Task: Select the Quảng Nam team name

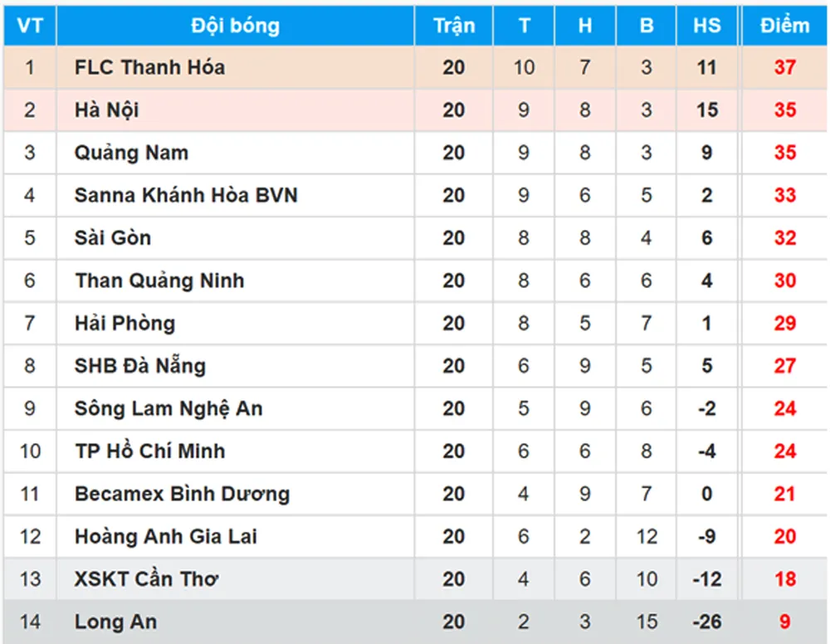Action: (131, 153)
